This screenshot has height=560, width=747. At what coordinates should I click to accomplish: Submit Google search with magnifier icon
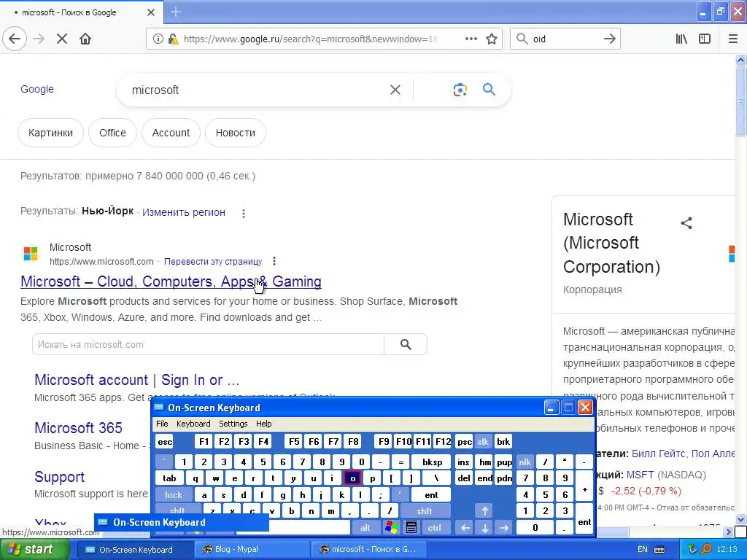pyautogui.click(x=489, y=89)
